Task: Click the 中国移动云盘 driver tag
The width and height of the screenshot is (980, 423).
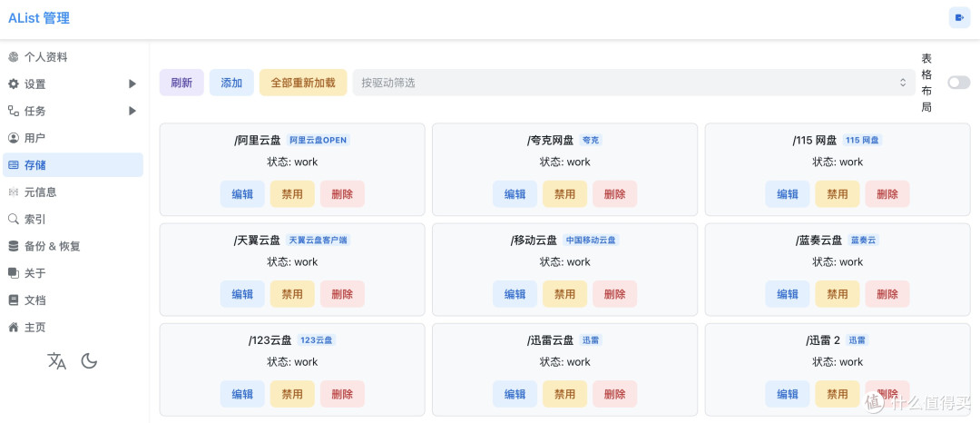Action: pyautogui.click(x=591, y=240)
